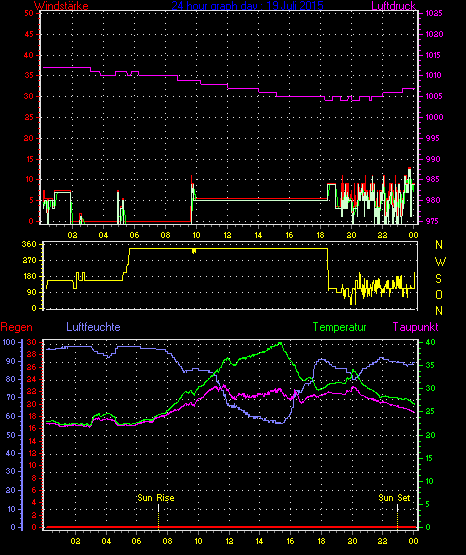The image size is (466, 555).
Task: Click the 1025 pressure axis value
Action: (434, 13)
